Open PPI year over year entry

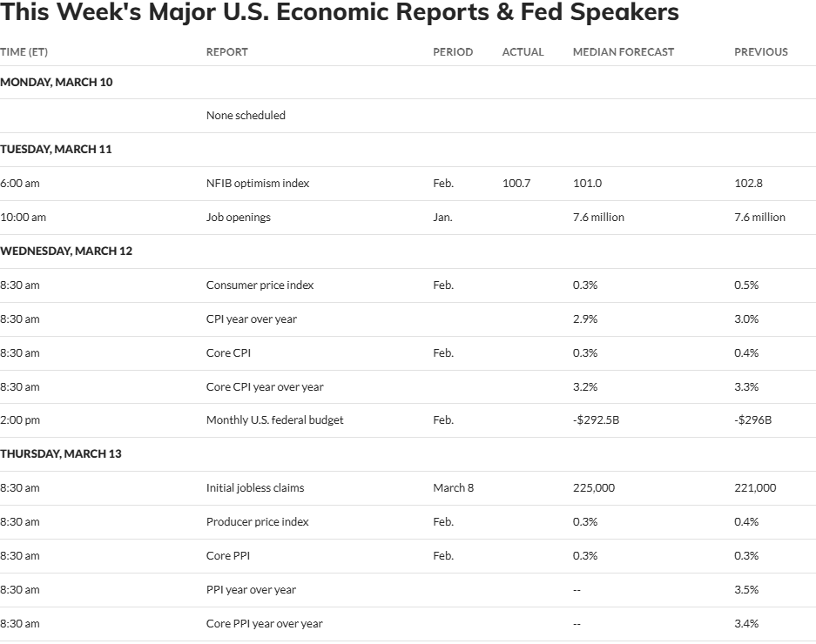(x=251, y=589)
